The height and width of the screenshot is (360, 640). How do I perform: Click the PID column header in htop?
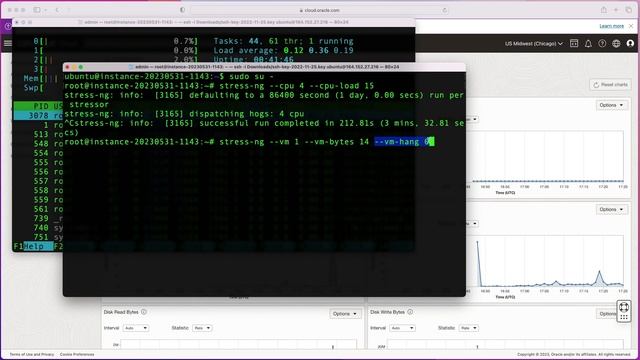point(41,106)
